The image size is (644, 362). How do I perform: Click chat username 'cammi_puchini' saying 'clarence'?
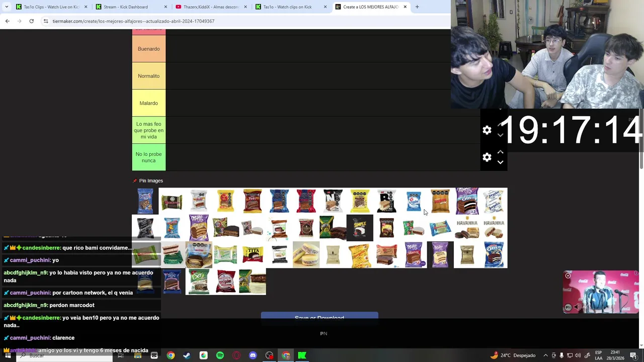click(30, 338)
